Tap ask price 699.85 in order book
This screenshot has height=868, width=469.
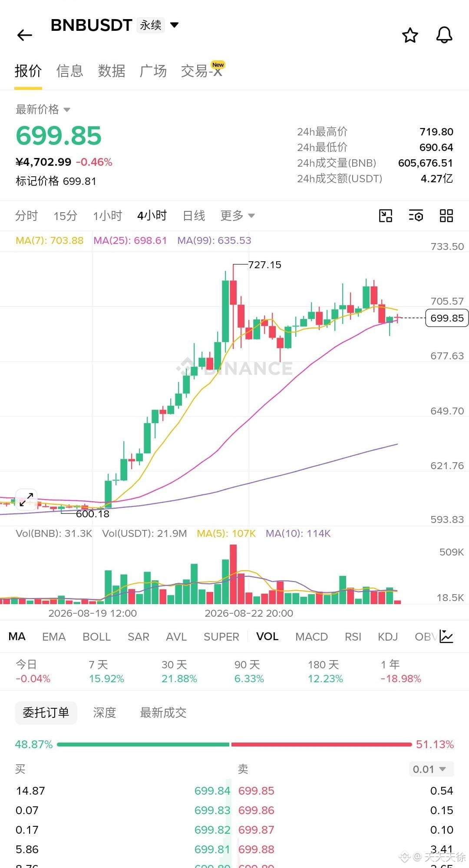(x=256, y=791)
